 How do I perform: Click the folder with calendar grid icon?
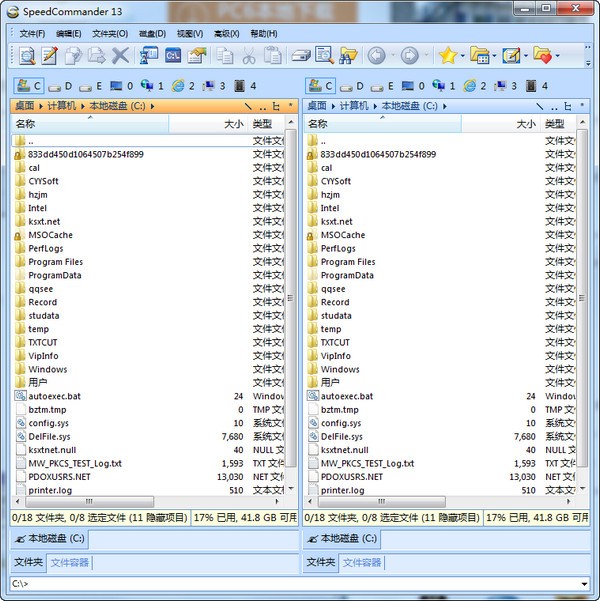(x=479, y=56)
